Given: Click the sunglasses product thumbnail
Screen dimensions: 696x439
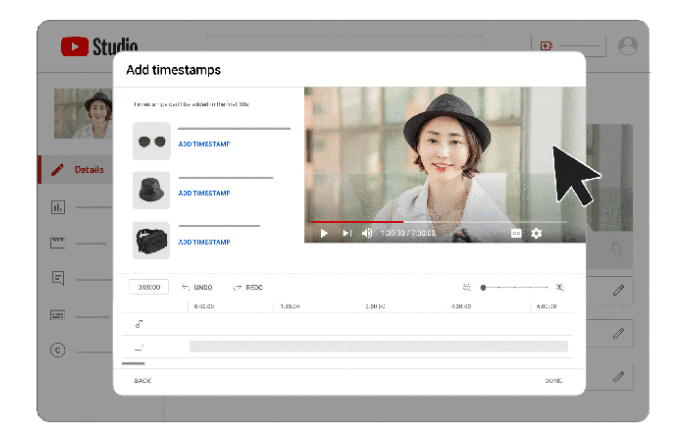Looking at the screenshot, I should point(152,141).
